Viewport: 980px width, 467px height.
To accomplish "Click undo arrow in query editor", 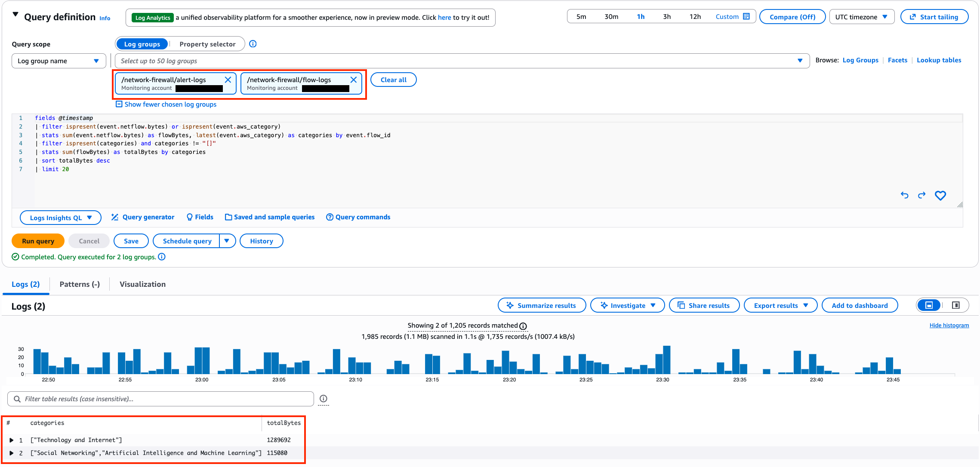I will pyautogui.click(x=904, y=195).
